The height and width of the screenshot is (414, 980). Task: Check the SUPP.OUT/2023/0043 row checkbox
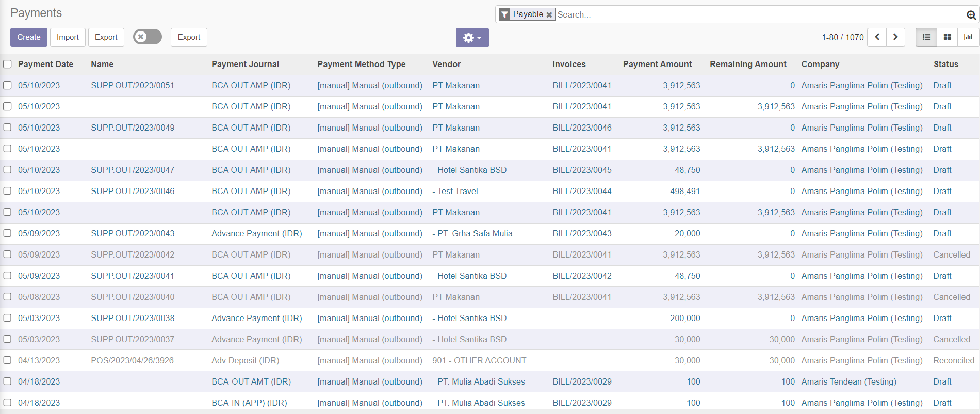(x=7, y=233)
